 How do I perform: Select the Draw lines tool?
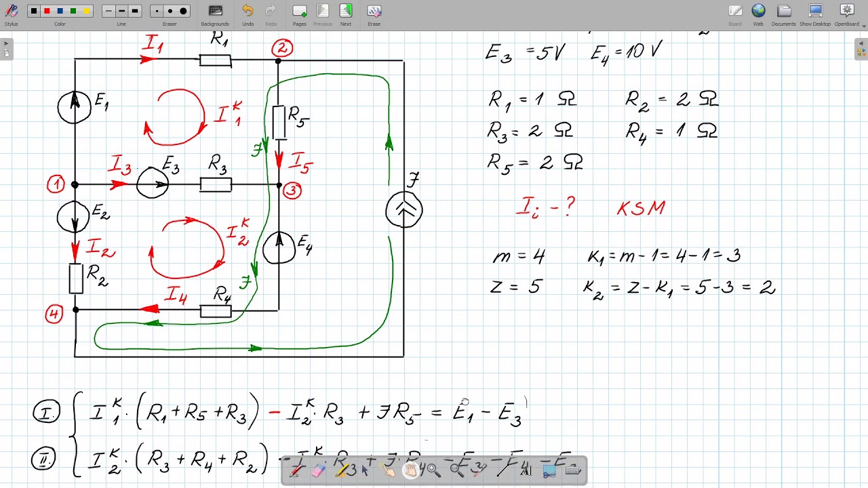[x=503, y=470]
